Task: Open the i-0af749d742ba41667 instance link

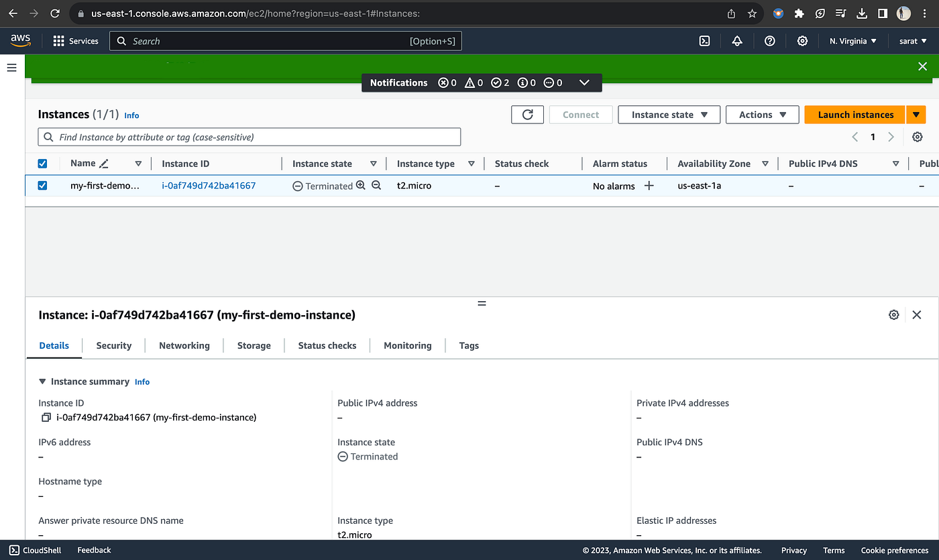Action: pyautogui.click(x=208, y=186)
